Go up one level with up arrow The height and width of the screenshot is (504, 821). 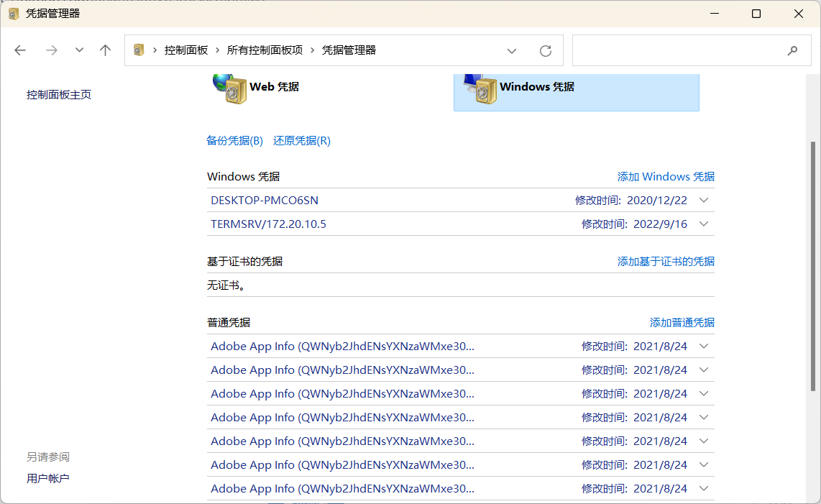point(105,50)
